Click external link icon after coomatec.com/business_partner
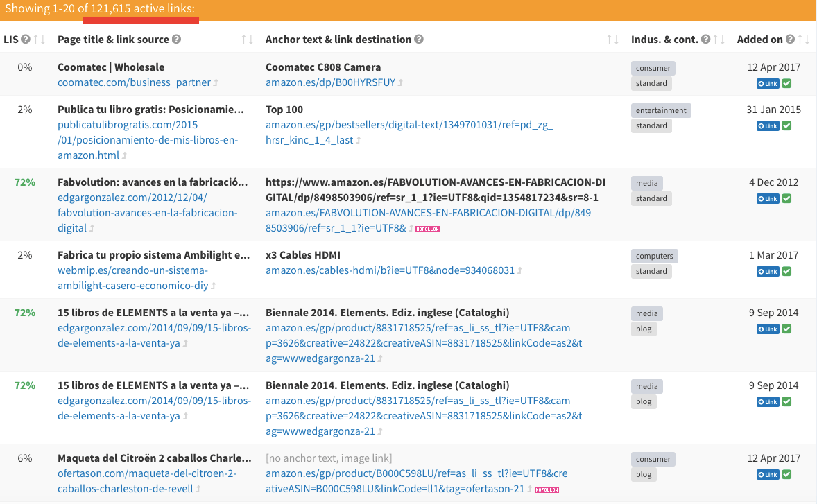This screenshot has height=504, width=817. coord(216,83)
